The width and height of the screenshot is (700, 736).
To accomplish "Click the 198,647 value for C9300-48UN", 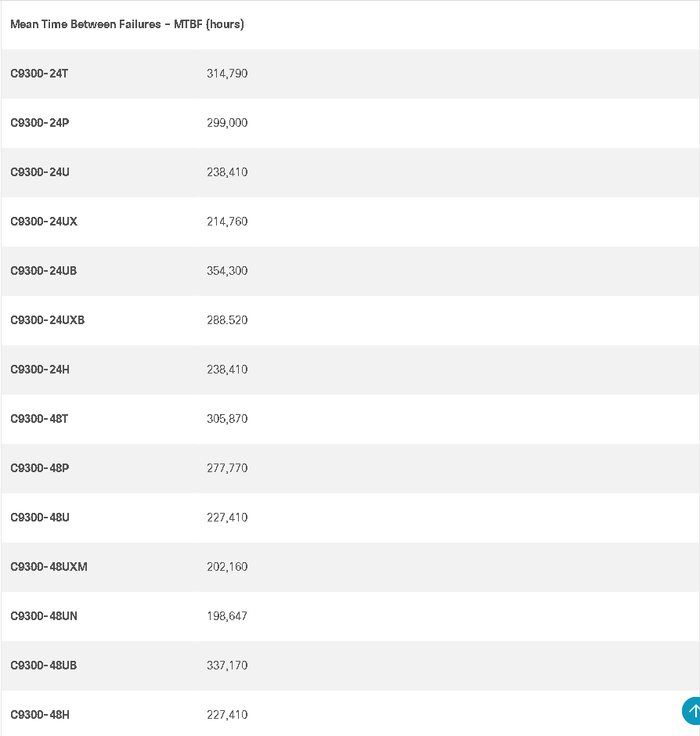I will pyautogui.click(x=227, y=616).
